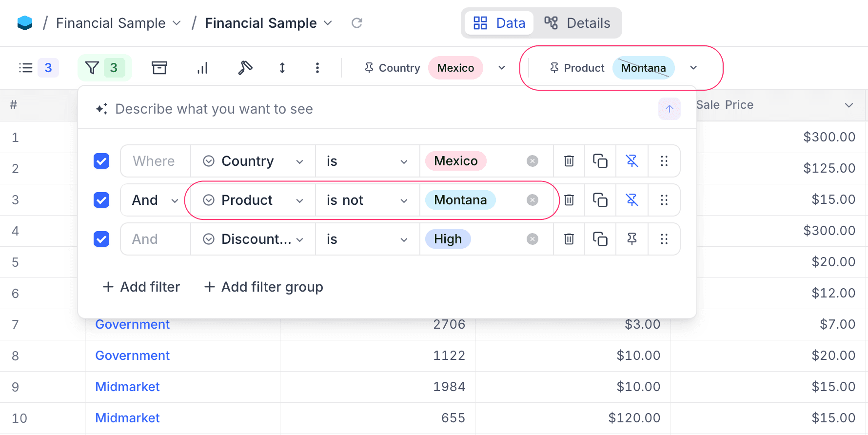This screenshot has width=868, height=435.
Task: Click the paint brush formatting icon
Action: tap(245, 68)
